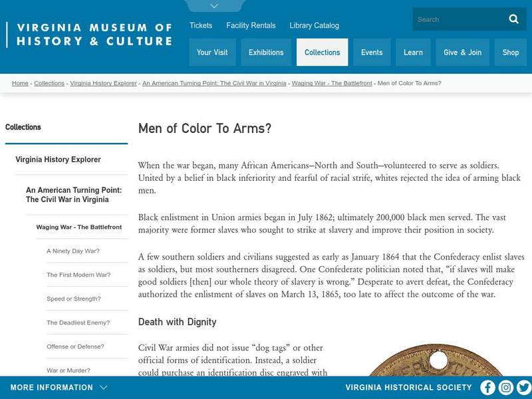
Task: Open the Shop page
Action: 511,52
